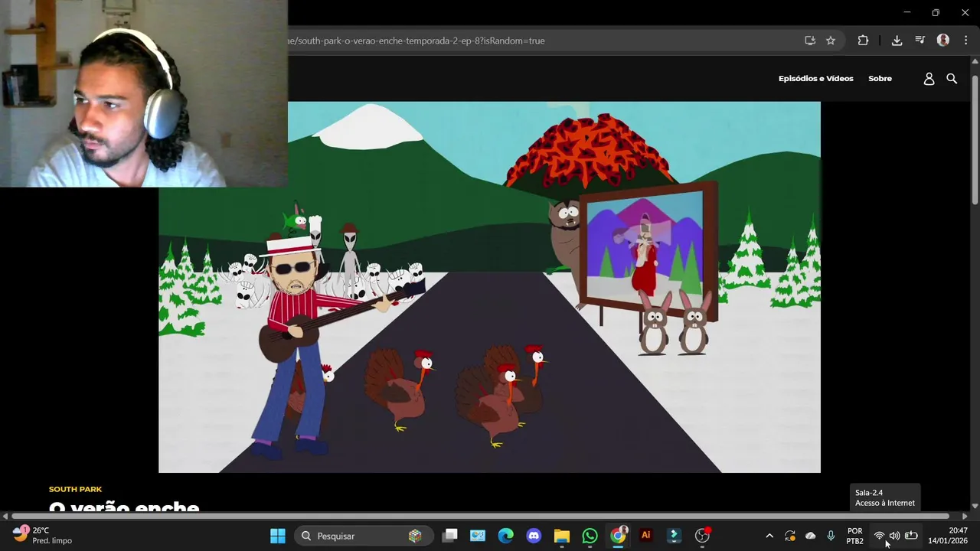Open Adobe Illustrator from the taskbar

click(x=645, y=536)
